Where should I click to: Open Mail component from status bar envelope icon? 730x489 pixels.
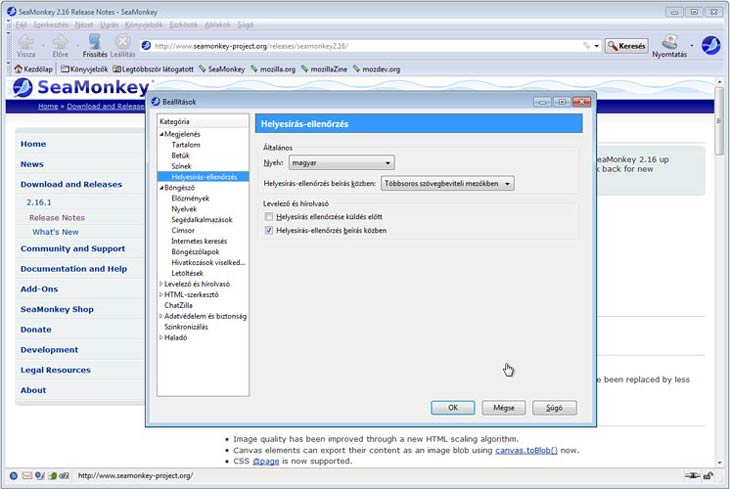(x=27, y=475)
